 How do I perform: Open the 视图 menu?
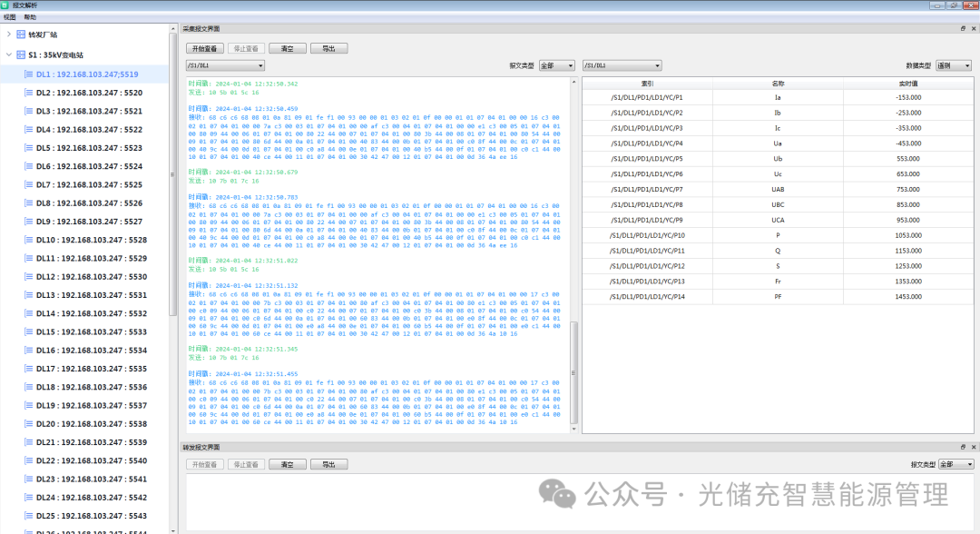tap(9, 17)
